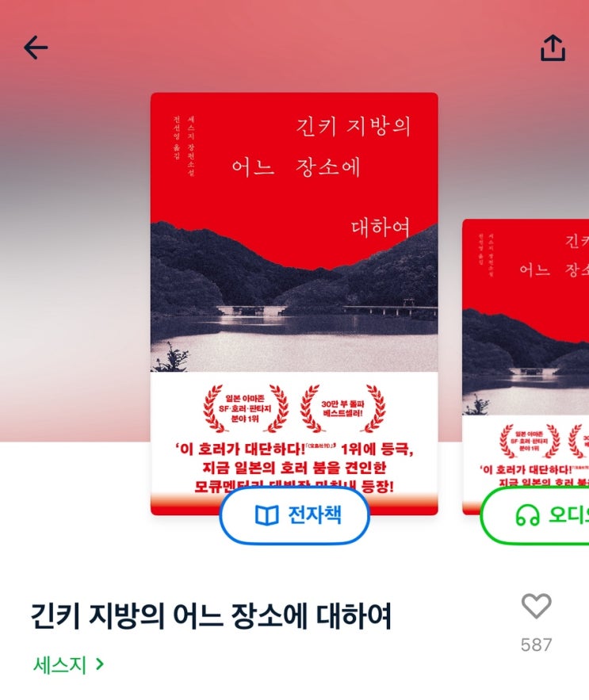Select the 전자책 format button
The width and height of the screenshot is (589, 700).
coord(294,515)
